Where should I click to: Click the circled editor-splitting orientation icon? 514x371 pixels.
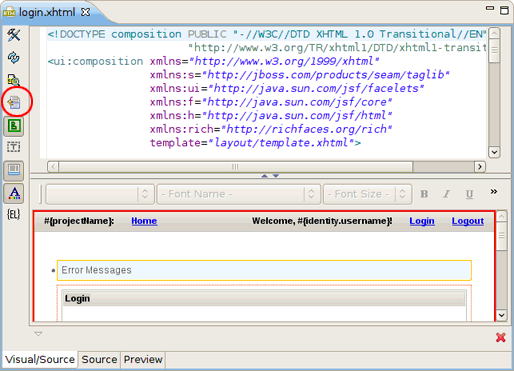(x=14, y=102)
